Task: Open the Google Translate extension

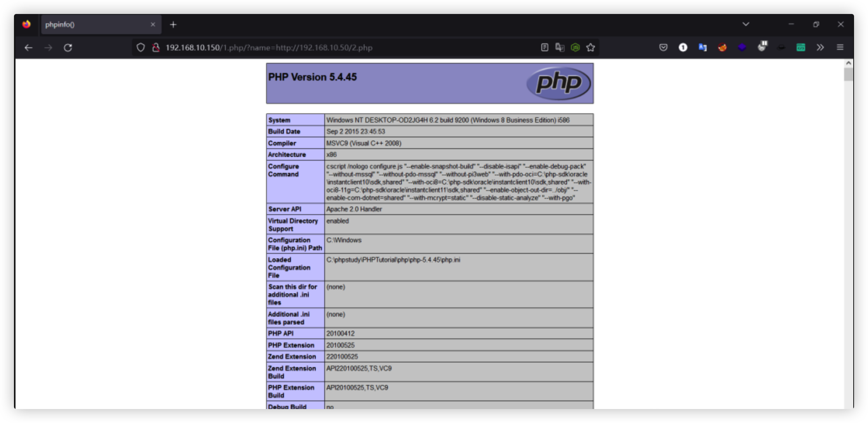Action: (702, 47)
